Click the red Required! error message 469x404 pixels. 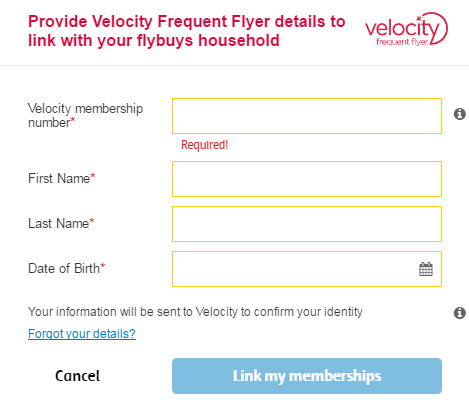pyautogui.click(x=205, y=145)
